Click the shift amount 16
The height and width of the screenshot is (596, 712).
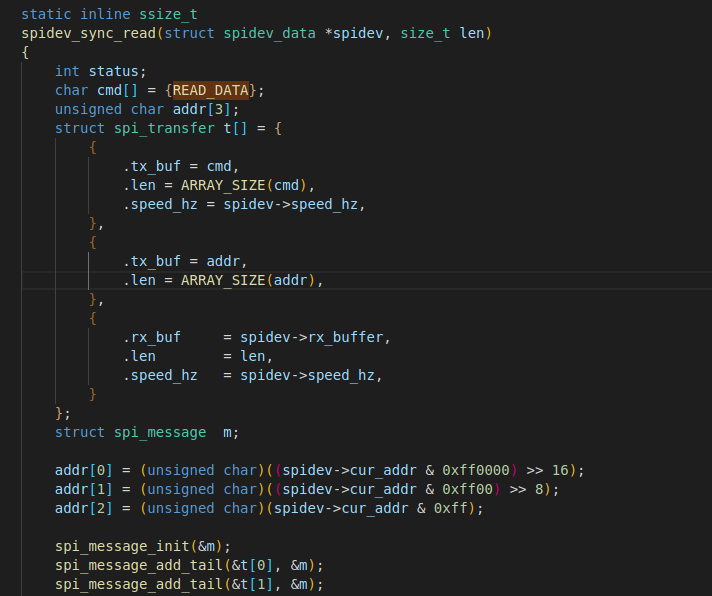tap(560, 470)
